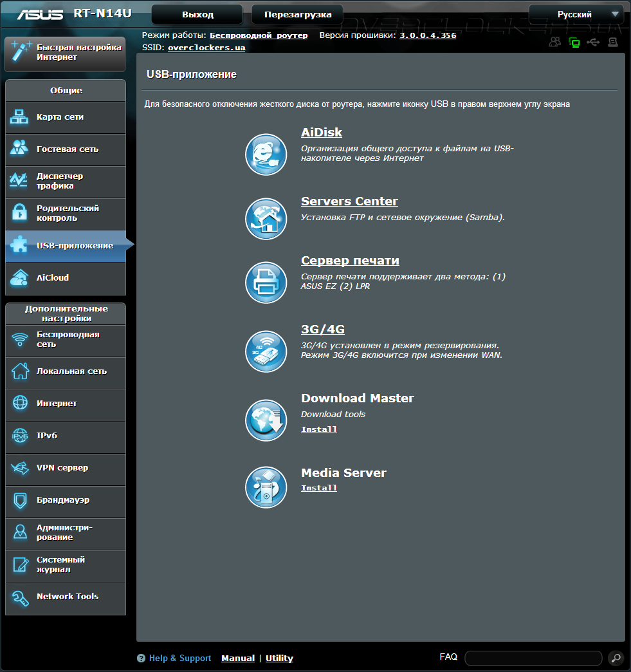Open the 3G/4G modem icon
Image resolution: width=631 pixels, height=672 pixels.
pos(266,351)
